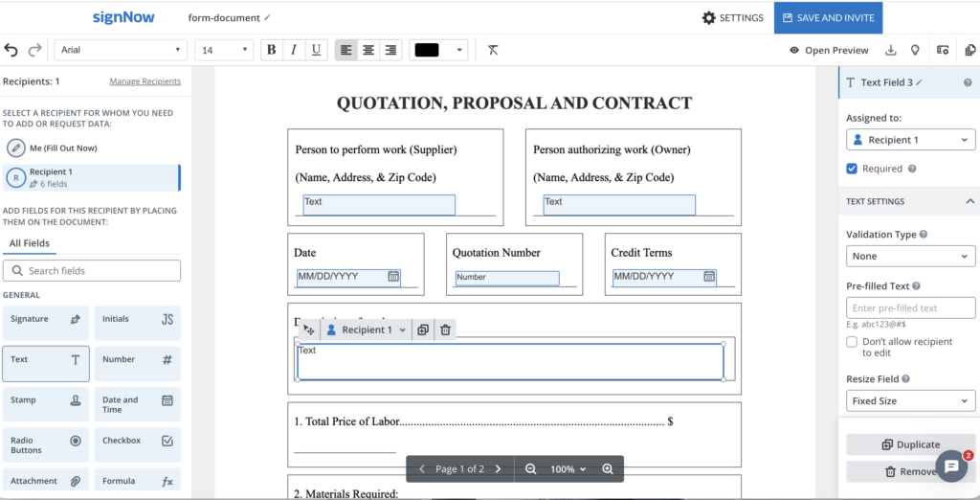Show Validation Type help tooltip icon
This screenshot has height=500, width=980.
924,235
